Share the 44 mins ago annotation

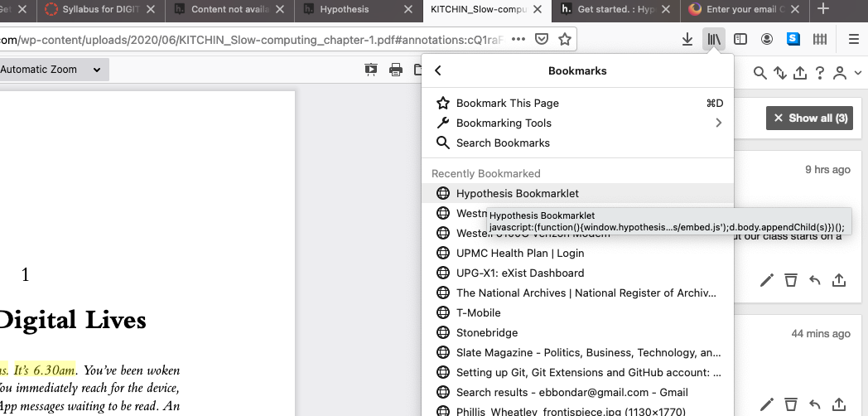point(839,405)
